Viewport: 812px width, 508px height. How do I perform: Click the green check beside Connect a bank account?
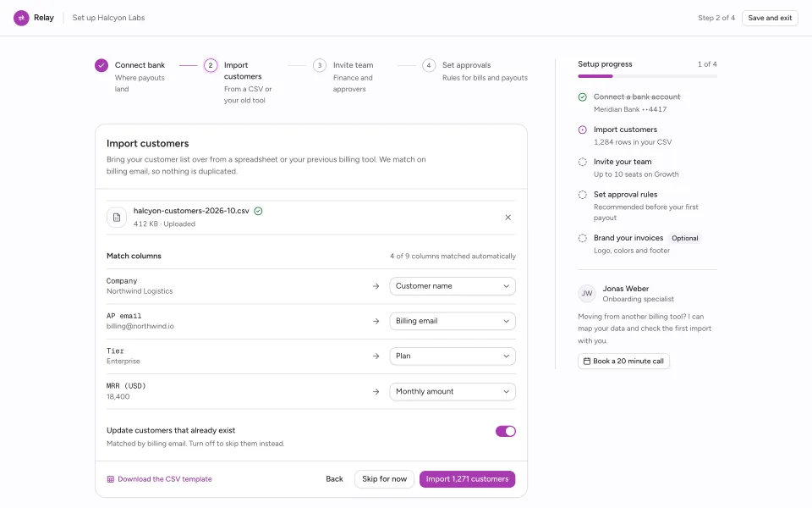pos(583,97)
